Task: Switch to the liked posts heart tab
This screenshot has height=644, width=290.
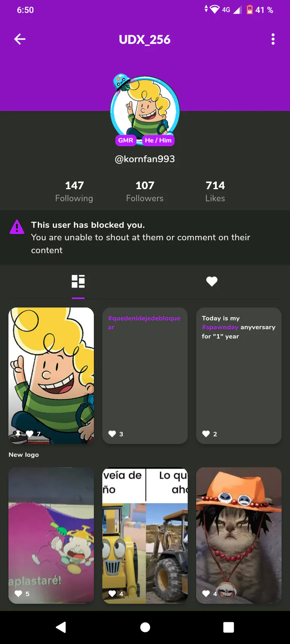Action: point(212,281)
